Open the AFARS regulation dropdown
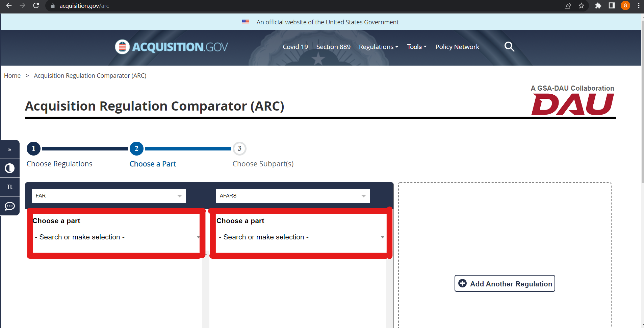This screenshot has height=328, width=644. [x=292, y=195]
